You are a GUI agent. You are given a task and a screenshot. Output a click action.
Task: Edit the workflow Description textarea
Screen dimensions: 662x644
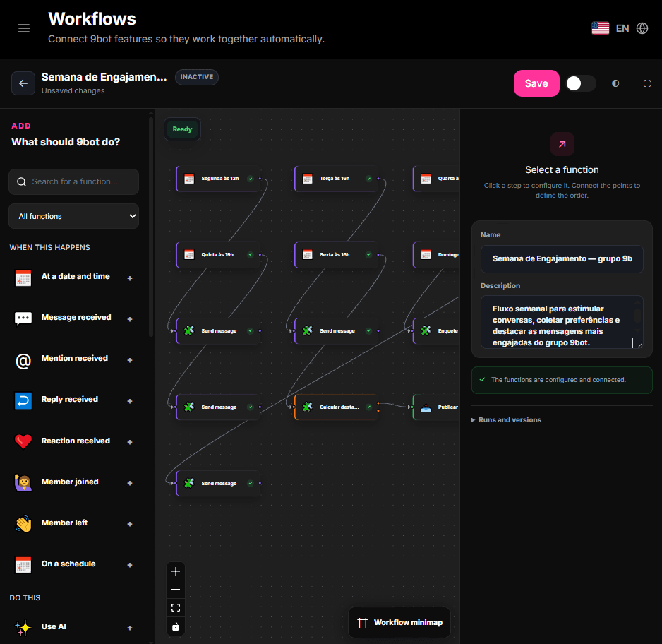(562, 322)
